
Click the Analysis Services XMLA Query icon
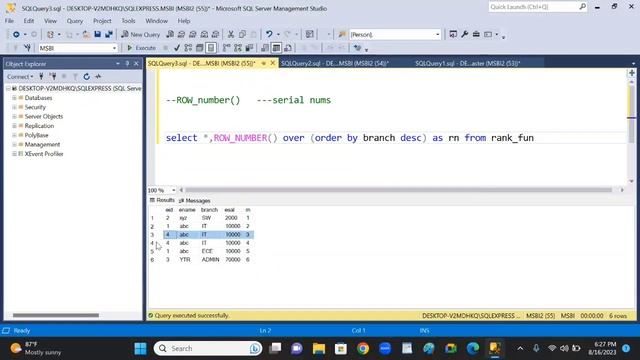pos(204,34)
